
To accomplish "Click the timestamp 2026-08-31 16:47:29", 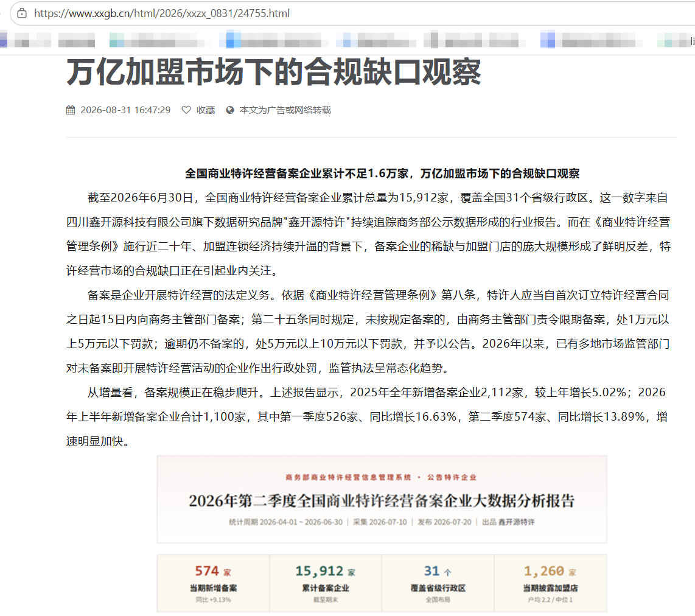I will [125, 110].
